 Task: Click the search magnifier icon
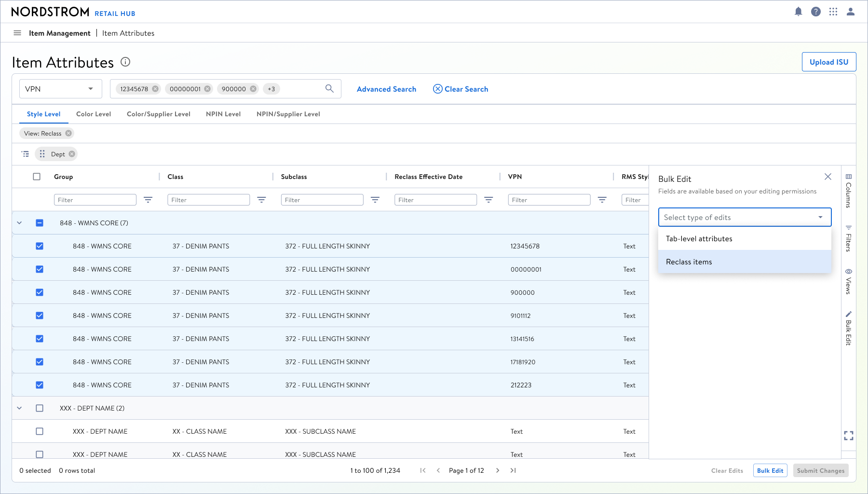point(329,89)
